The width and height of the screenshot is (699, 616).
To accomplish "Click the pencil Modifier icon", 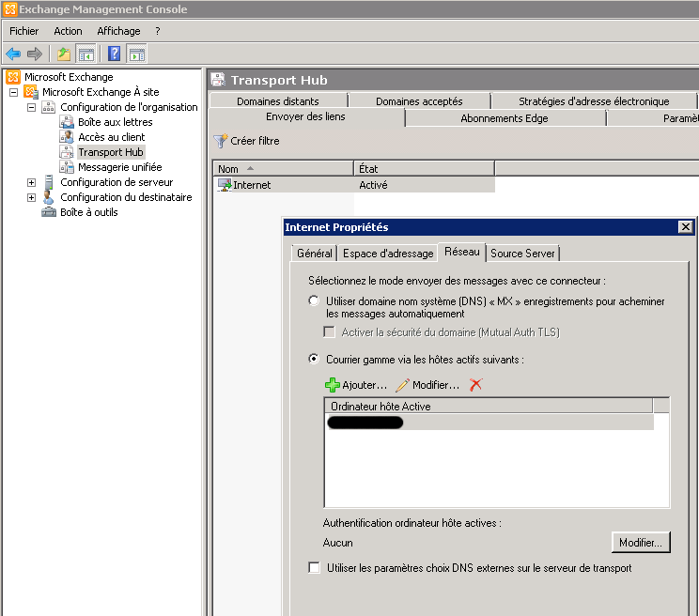I will pyautogui.click(x=402, y=385).
